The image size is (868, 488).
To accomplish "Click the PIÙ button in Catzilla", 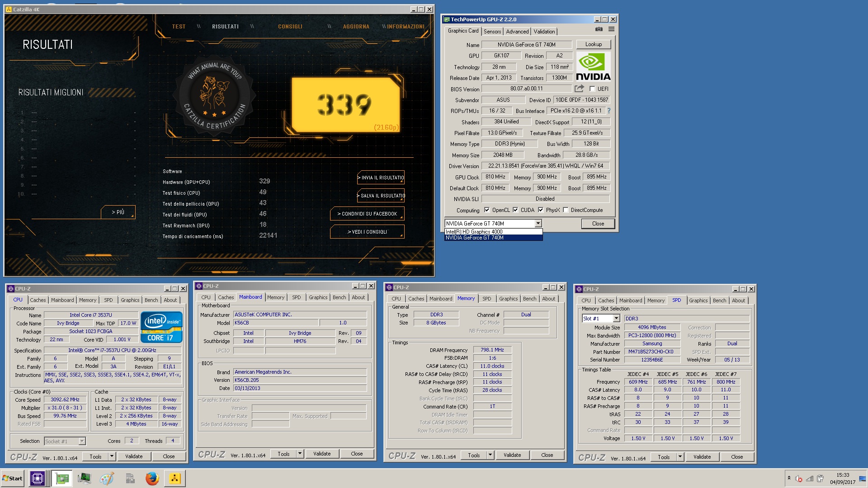I will 118,212.
